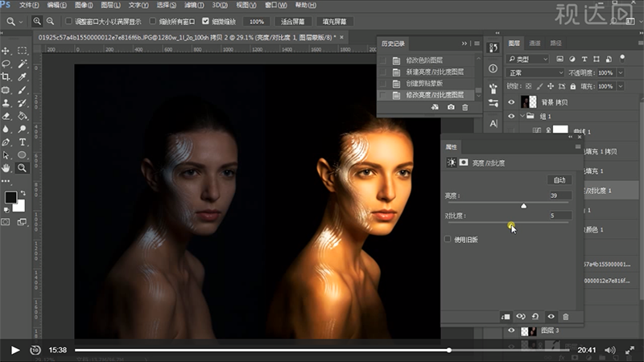The image size is (644, 362).
Task: Switch to the 通道 tab
Action: click(x=535, y=43)
